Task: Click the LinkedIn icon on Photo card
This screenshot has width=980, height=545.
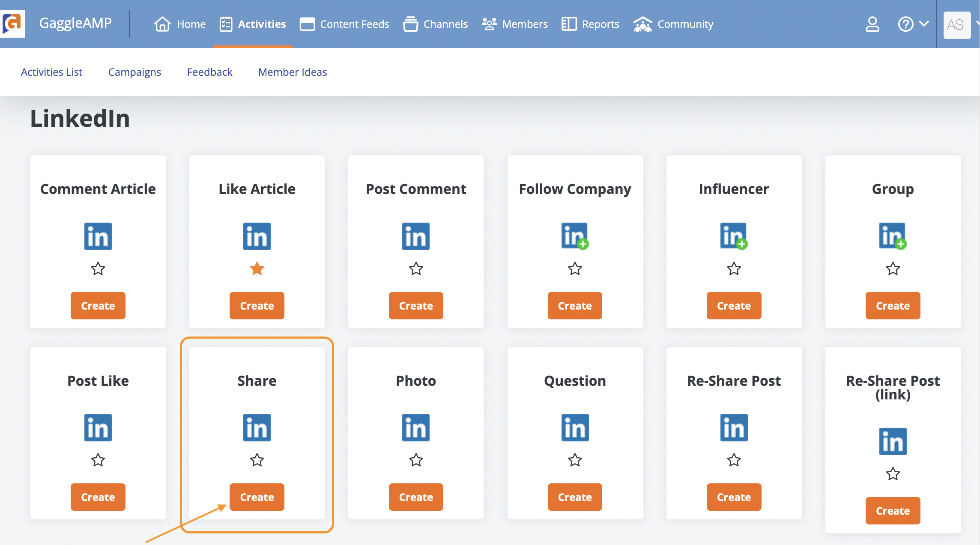Action: pos(416,427)
